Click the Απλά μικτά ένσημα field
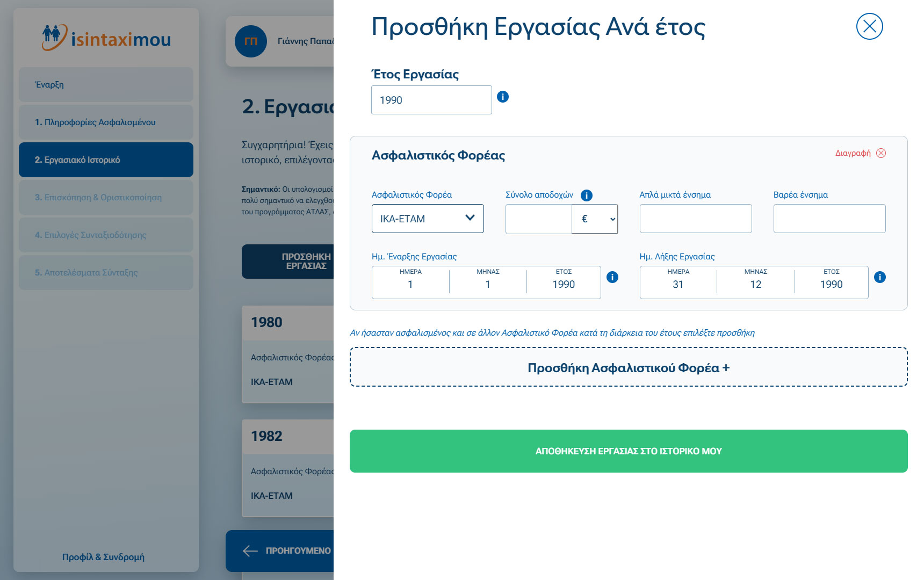 (695, 219)
